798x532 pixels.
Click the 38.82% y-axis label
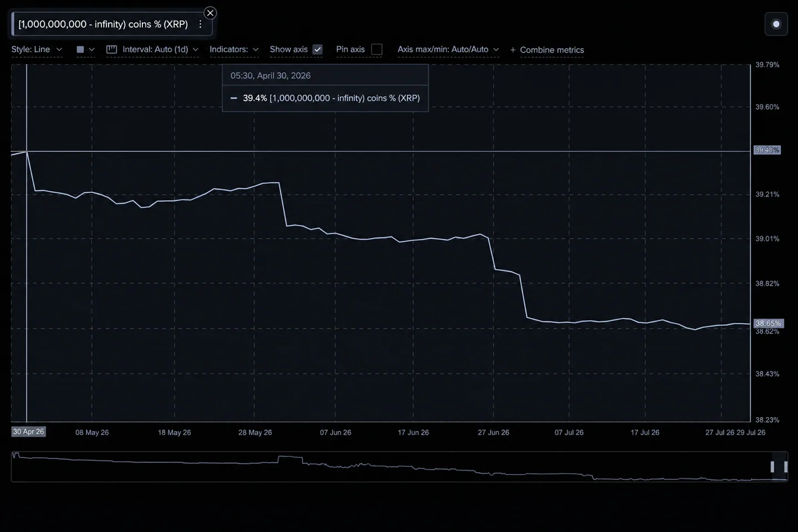coord(767,284)
